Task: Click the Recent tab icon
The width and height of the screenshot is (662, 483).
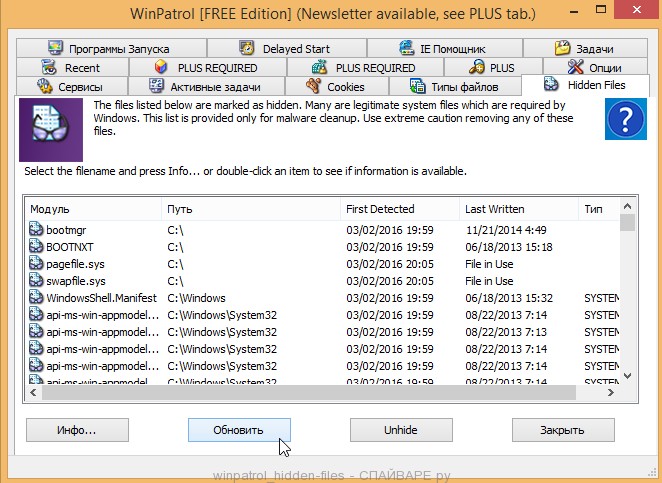Action: coord(49,67)
